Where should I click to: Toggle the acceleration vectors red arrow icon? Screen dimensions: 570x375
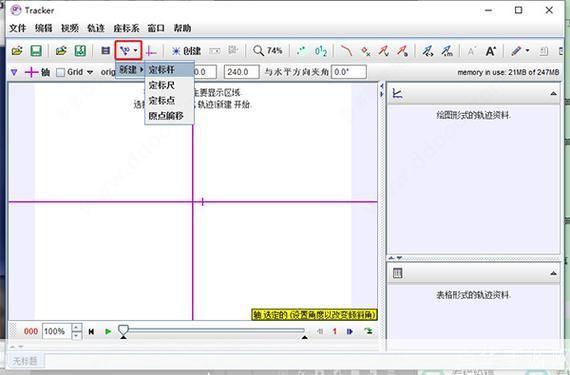click(x=402, y=51)
